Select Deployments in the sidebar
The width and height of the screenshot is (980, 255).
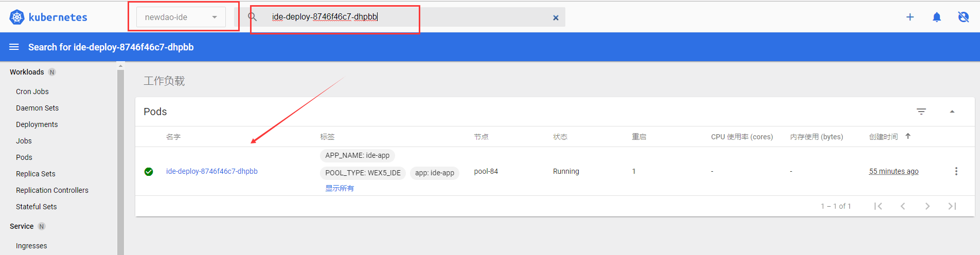[x=37, y=124]
